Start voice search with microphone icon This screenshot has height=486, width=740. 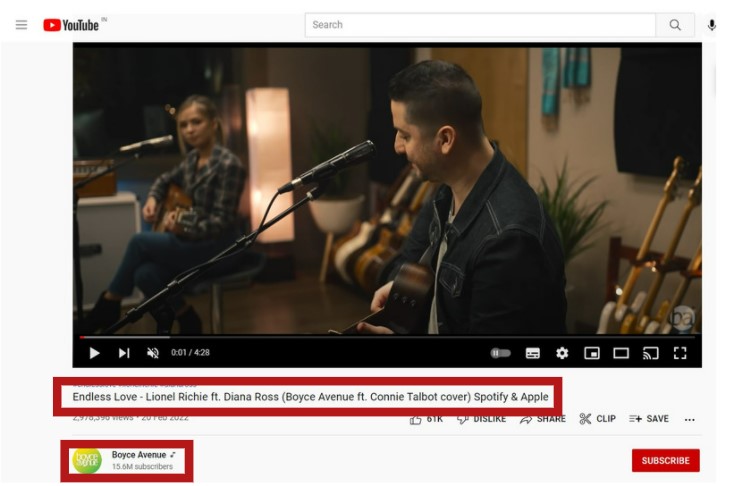point(712,25)
